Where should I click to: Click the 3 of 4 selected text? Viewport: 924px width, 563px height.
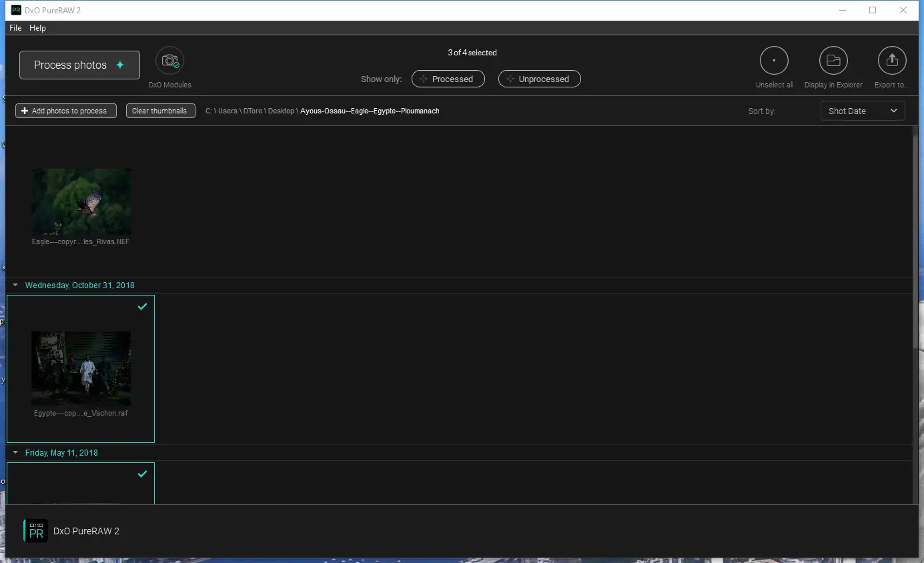point(472,53)
